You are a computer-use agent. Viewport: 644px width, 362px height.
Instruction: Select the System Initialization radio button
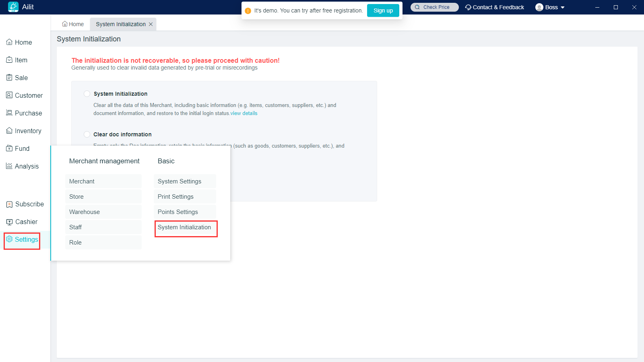[x=87, y=94]
